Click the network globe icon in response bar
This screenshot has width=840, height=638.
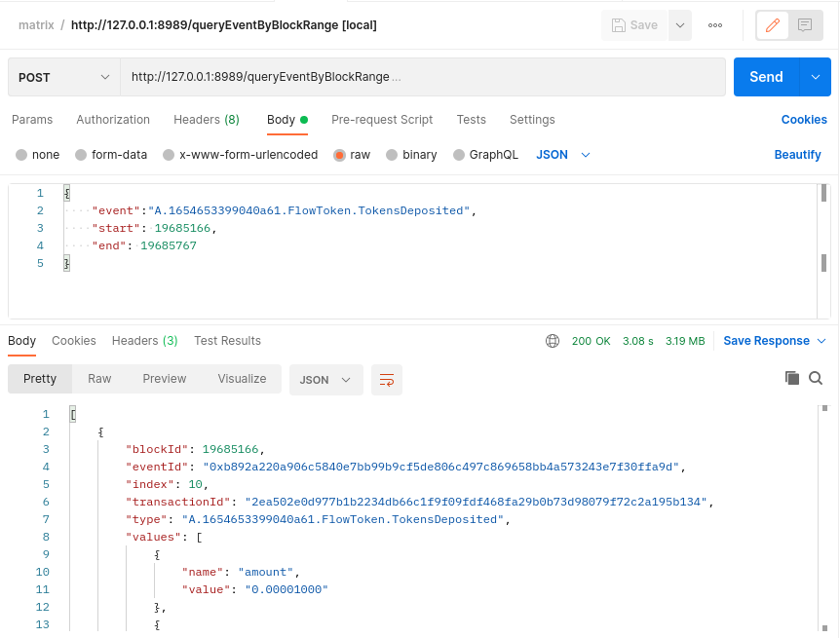[553, 341]
